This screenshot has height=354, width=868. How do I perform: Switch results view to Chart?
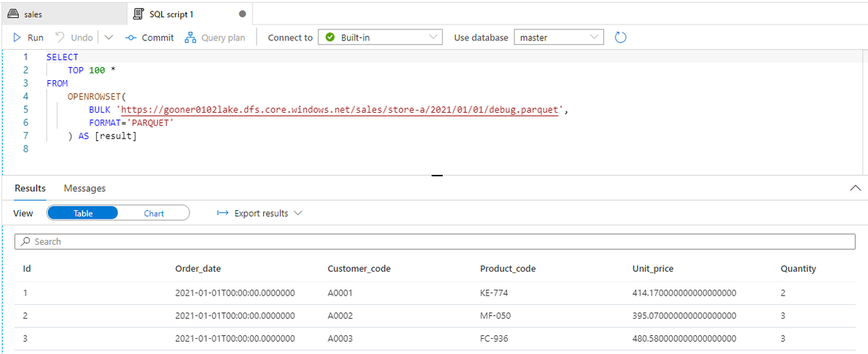click(153, 213)
